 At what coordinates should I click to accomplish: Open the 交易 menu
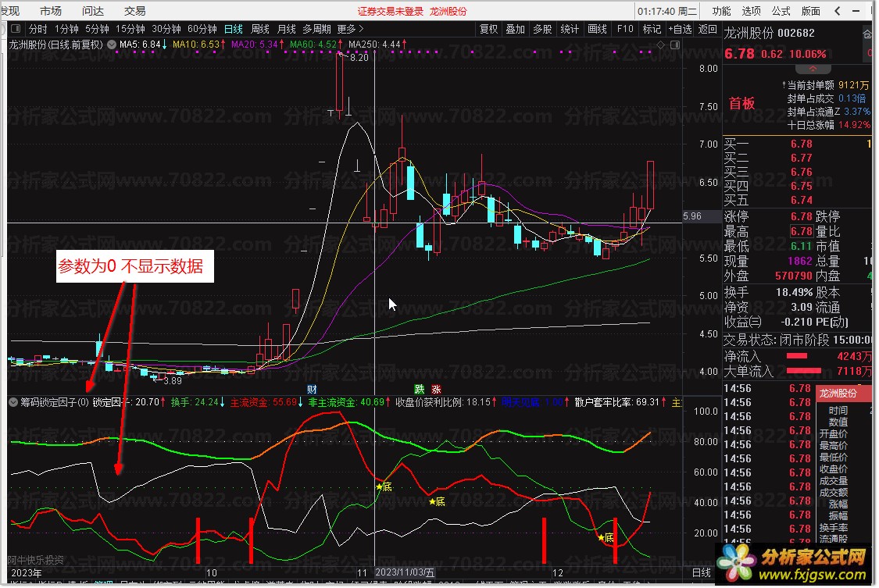tap(135, 11)
